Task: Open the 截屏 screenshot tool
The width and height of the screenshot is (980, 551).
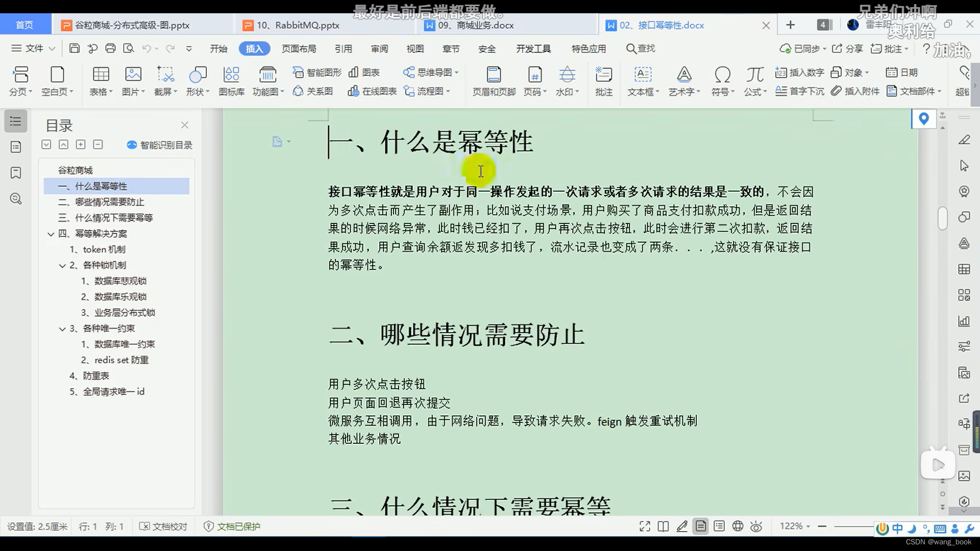Action: click(x=165, y=82)
